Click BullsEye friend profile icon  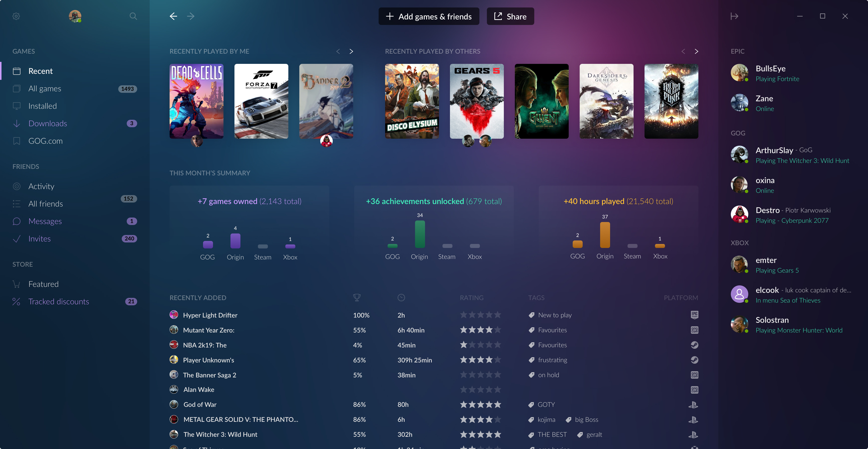tap(740, 73)
